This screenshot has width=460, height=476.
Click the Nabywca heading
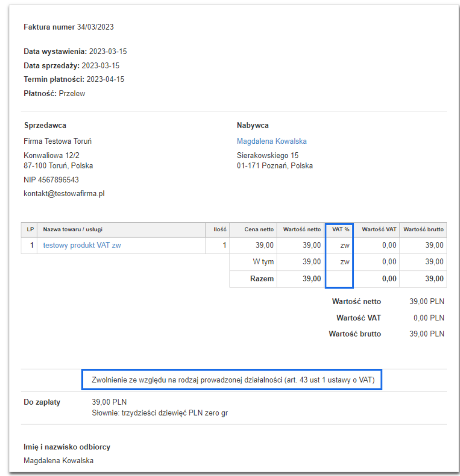click(253, 125)
